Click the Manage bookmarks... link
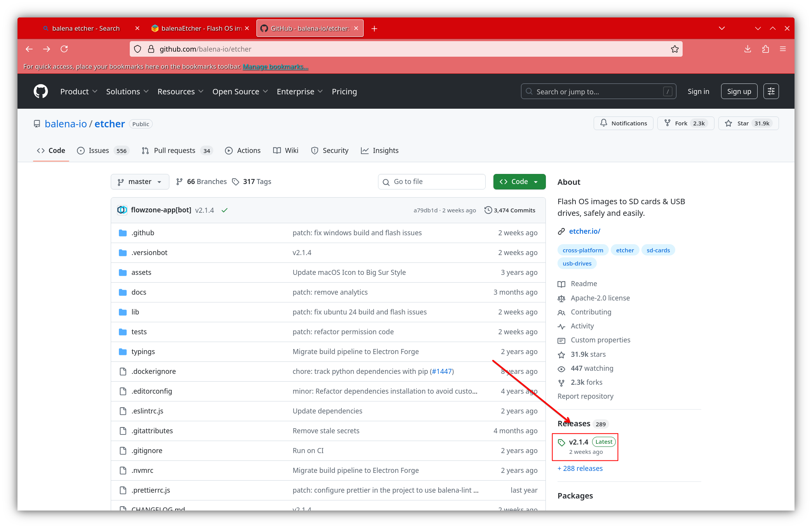812x528 pixels. click(x=275, y=67)
